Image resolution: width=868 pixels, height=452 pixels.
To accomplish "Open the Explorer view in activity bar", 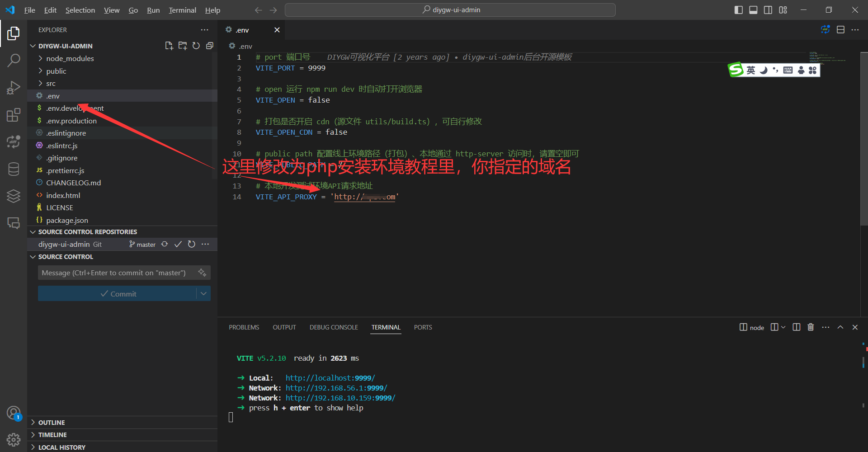I will pyautogui.click(x=14, y=33).
